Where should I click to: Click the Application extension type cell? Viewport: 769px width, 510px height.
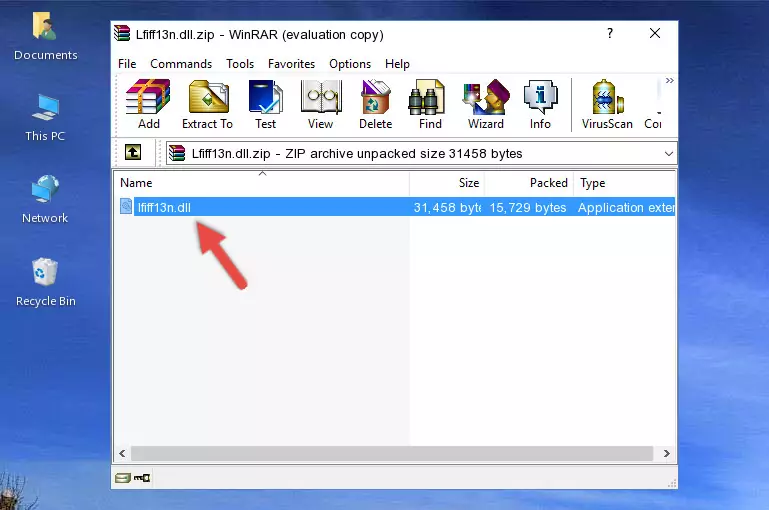click(626, 207)
